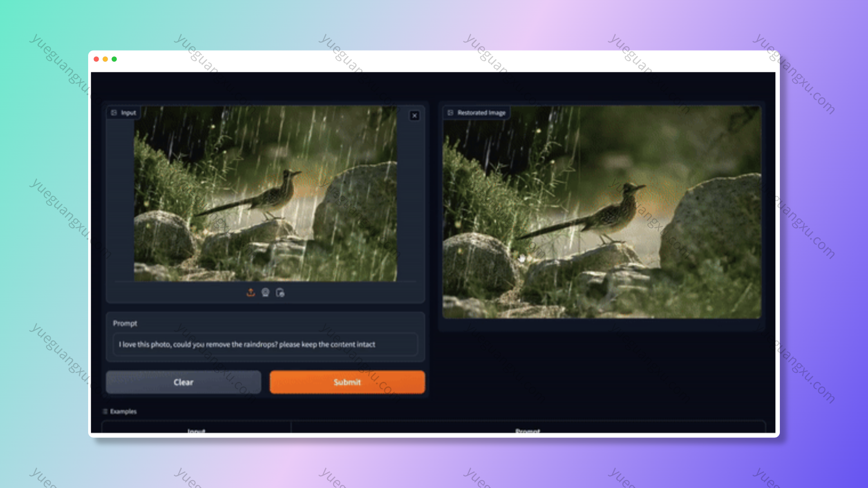
Task: Click the yellow minimize window dot
Action: point(105,59)
